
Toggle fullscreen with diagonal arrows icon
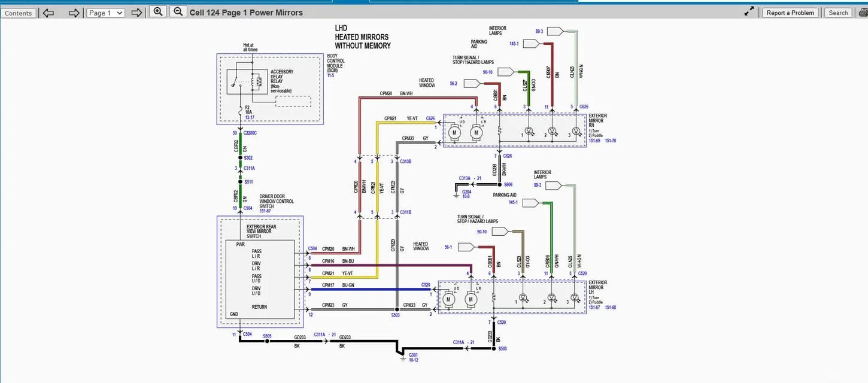749,11
